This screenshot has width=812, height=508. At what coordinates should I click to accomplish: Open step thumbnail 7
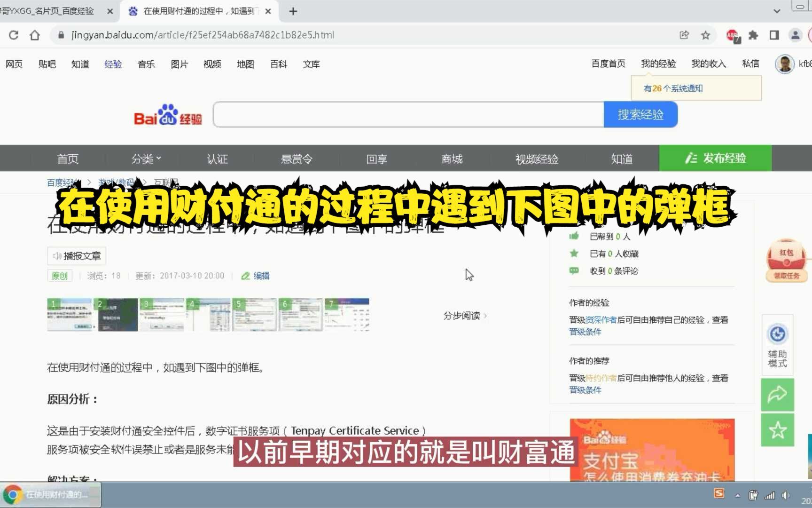pyautogui.click(x=347, y=315)
